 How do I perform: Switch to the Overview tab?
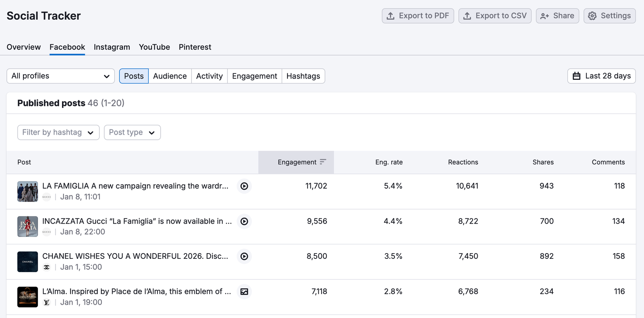(24, 47)
